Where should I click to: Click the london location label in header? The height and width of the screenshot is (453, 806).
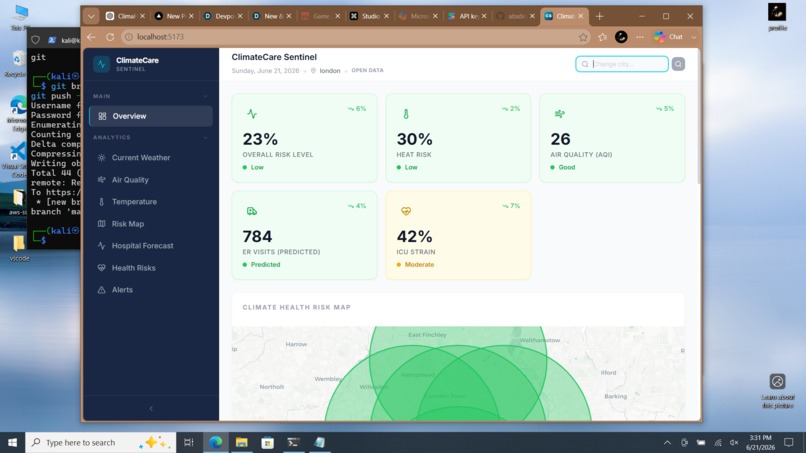pyautogui.click(x=329, y=70)
